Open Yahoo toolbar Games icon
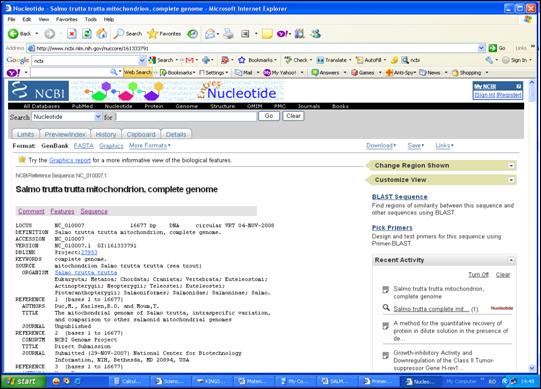The height and width of the screenshot is (389, 541). [x=354, y=72]
